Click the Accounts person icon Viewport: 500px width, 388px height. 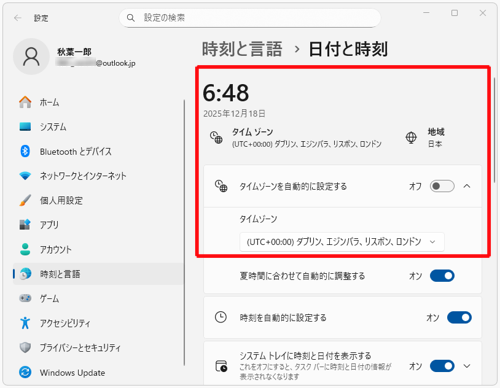pos(25,249)
